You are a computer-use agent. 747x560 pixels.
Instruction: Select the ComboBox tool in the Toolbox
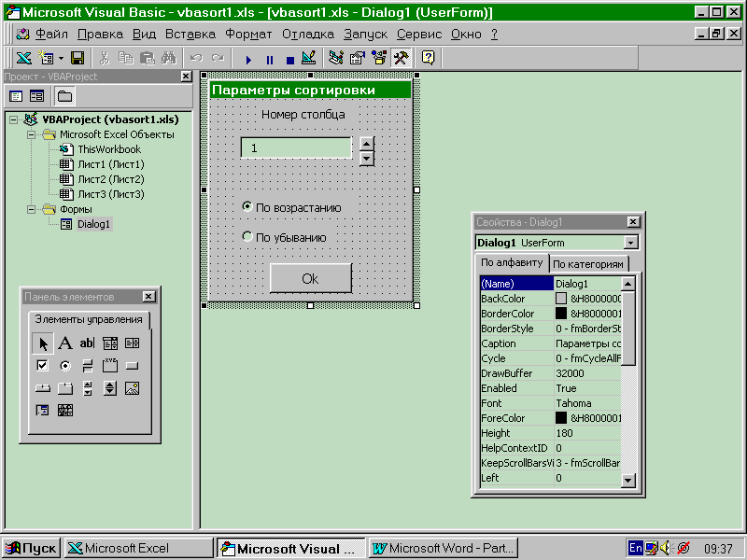(x=110, y=343)
